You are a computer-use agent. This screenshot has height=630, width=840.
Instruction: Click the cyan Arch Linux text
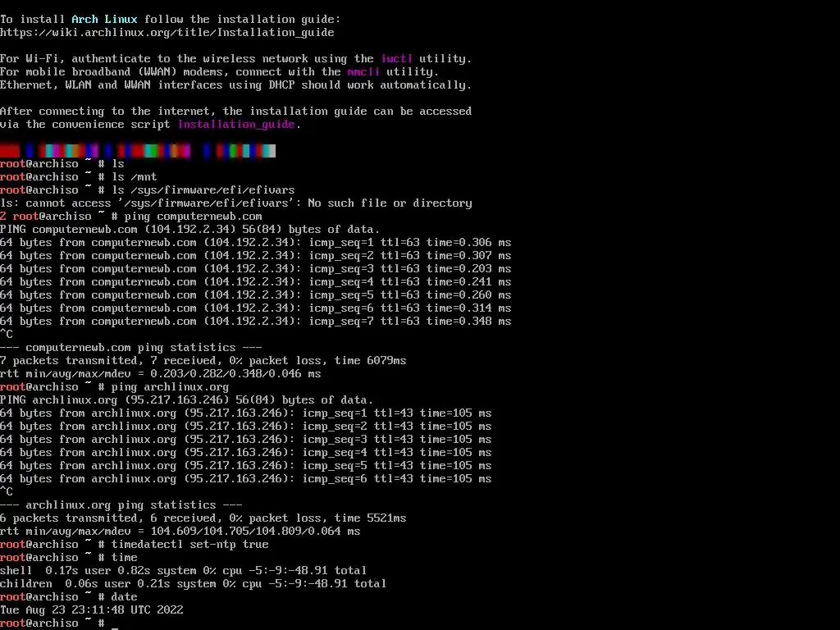(104, 20)
